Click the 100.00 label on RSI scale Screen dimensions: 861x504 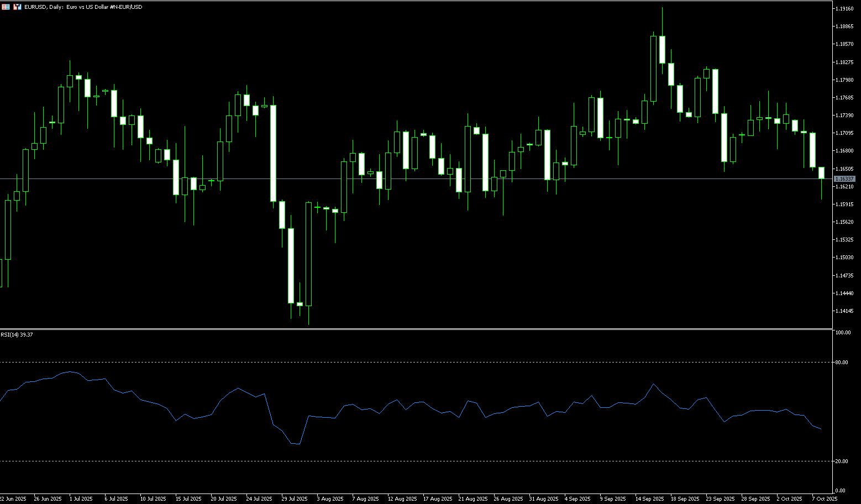(x=843, y=333)
